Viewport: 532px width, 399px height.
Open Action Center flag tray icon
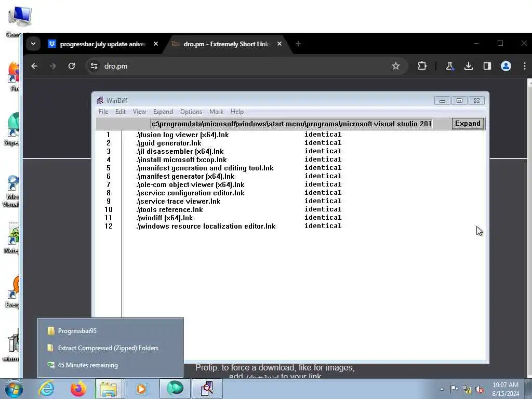[454, 389]
